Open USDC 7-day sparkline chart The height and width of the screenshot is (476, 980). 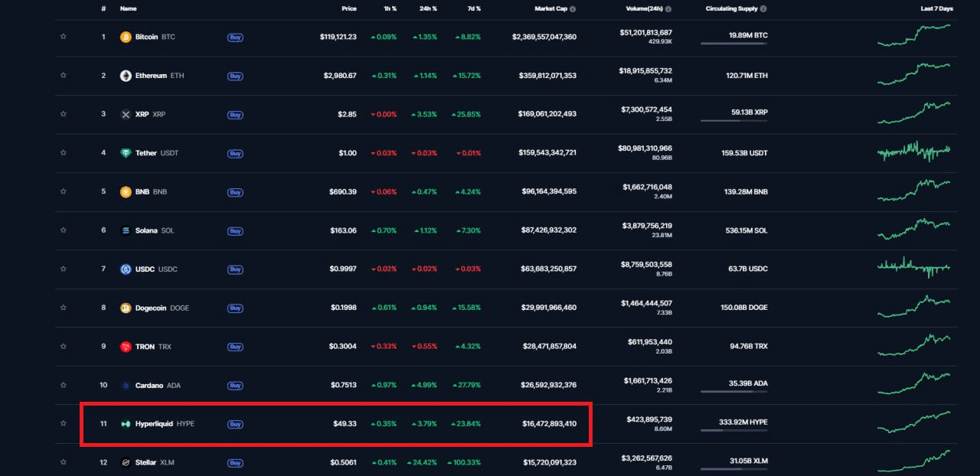tap(914, 267)
